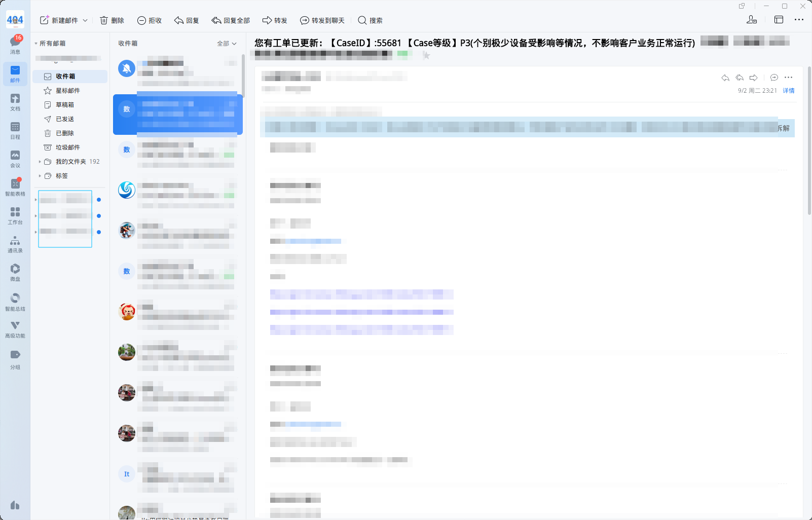812x520 pixels.
Task: Click the 搜索 search toolbar item
Action: 370,20
